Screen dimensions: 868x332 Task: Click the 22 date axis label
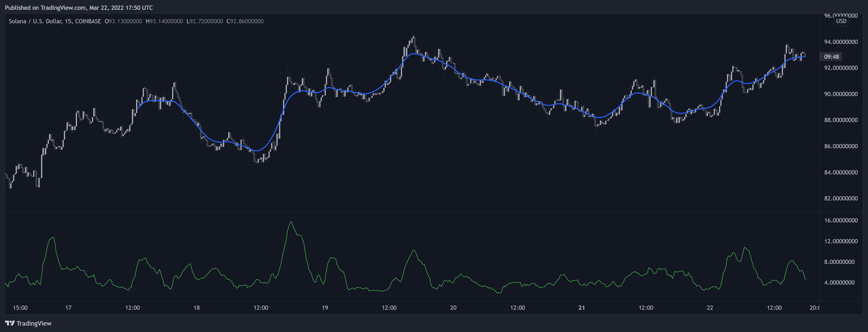[710, 308]
